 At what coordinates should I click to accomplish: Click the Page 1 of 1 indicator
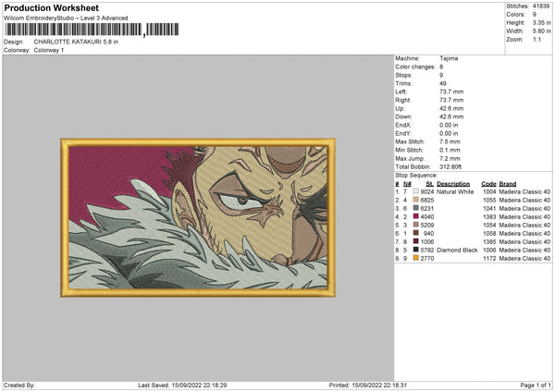click(536, 385)
